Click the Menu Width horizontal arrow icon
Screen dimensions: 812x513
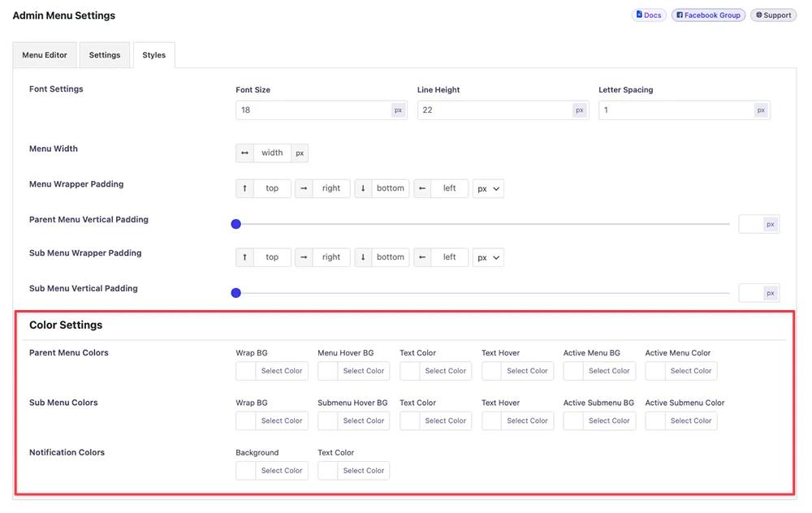coord(245,153)
